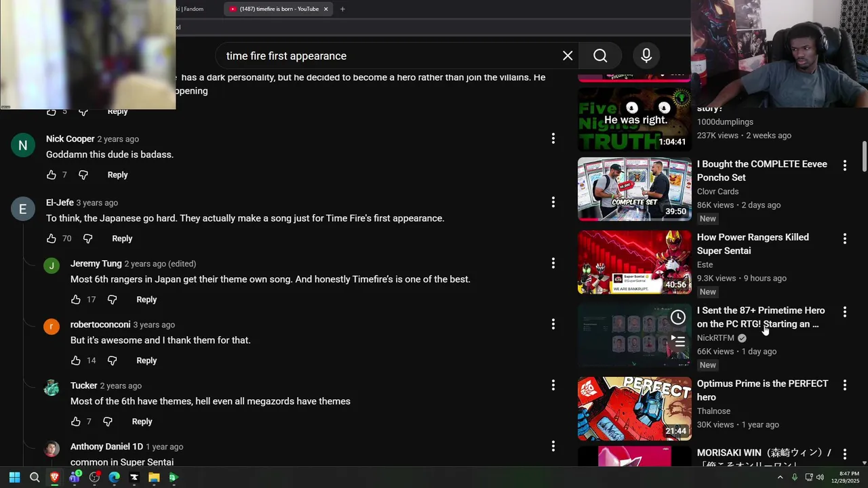Screen dimensions: 868x488
Task: Open 'How Power Rangers Killed Super Sentai' title
Action: [x=753, y=244]
